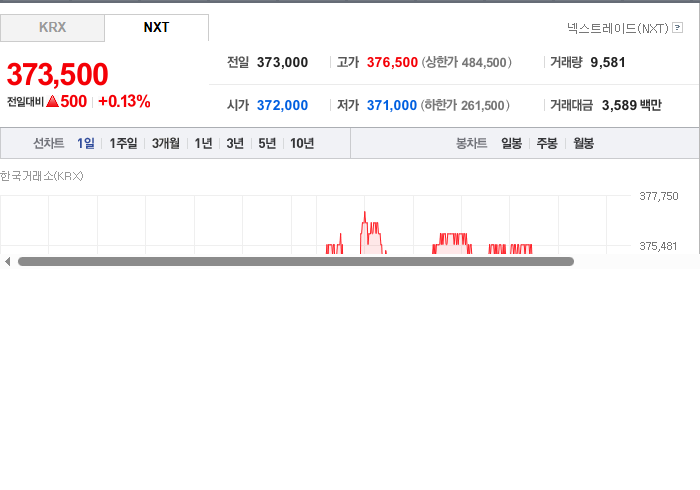The height and width of the screenshot is (490, 700).
Task: Click the horizontal scrollbar left arrow
Action: pos(8,262)
